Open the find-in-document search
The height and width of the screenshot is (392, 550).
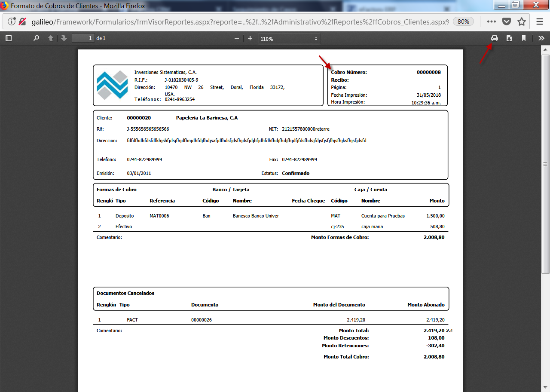click(x=37, y=38)
